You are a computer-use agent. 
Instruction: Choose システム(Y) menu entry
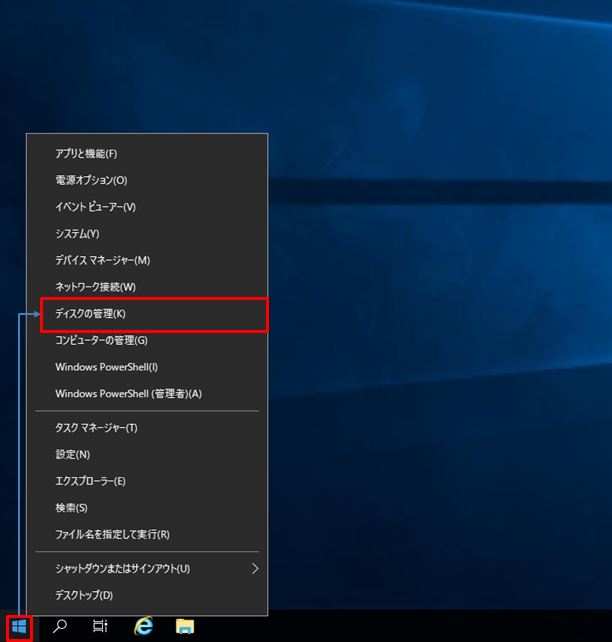coord(147,233)
